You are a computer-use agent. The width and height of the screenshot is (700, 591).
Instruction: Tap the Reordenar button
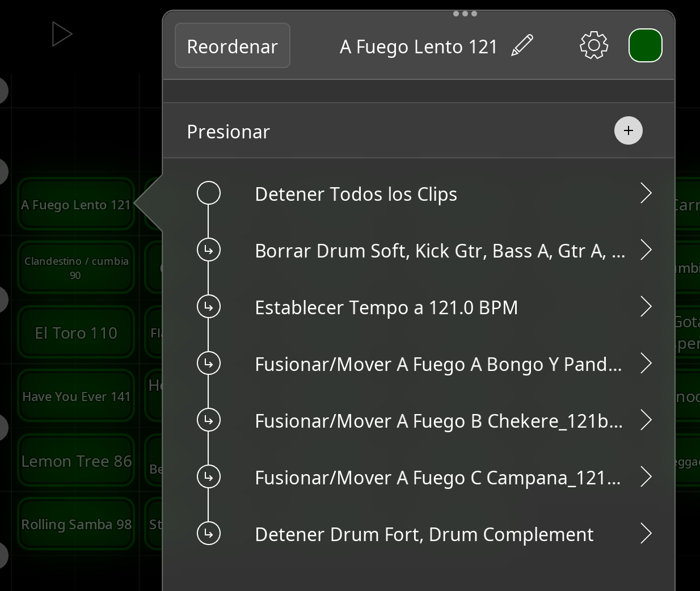[232, 46]
